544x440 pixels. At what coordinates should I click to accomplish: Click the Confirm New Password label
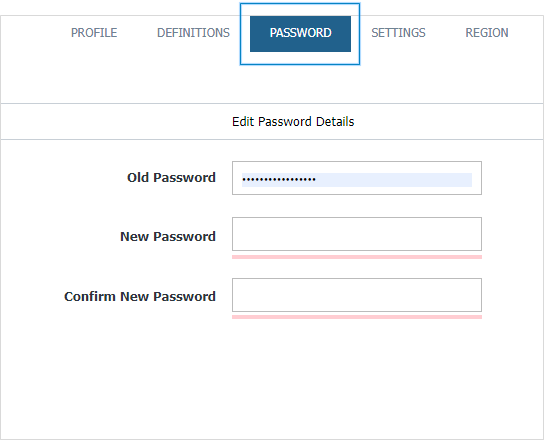click(x=140, y=297)
